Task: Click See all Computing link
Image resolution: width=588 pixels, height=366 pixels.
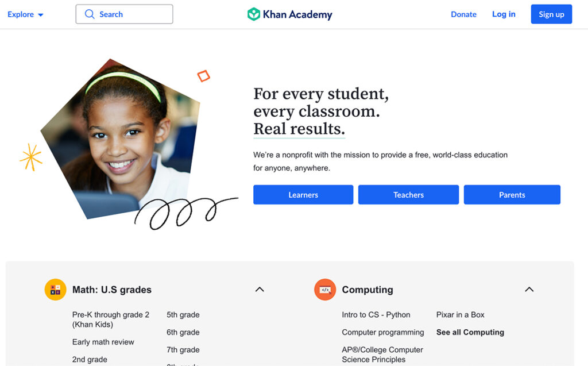Action: 470,332
